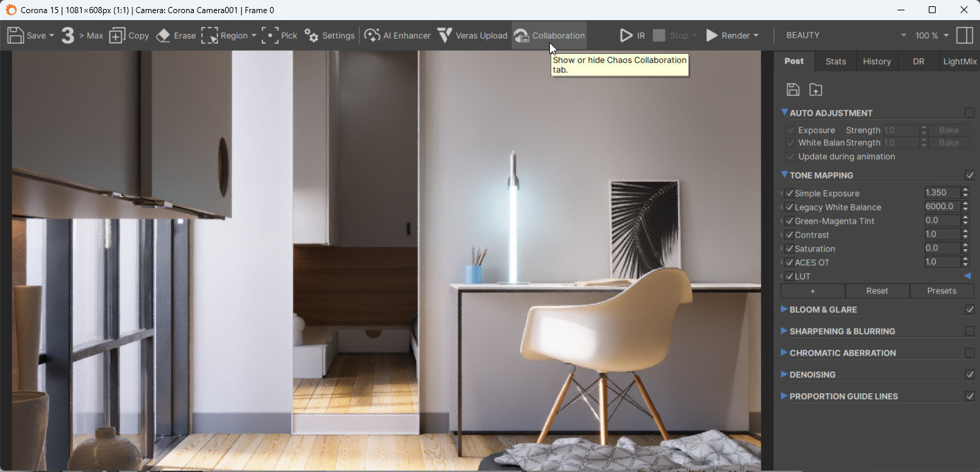Expand the BLOOM & GLARE section
This screenshot has height=472, width=980.
point(785,309)
